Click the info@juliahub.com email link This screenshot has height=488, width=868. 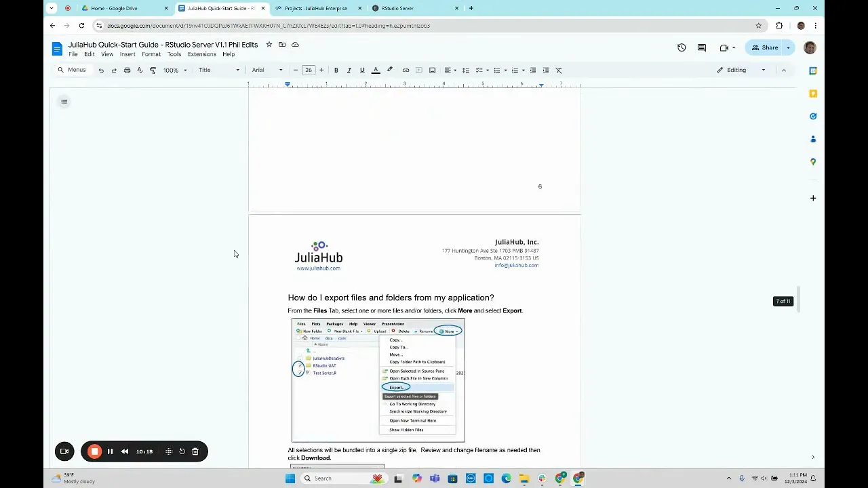click(516, 266)
